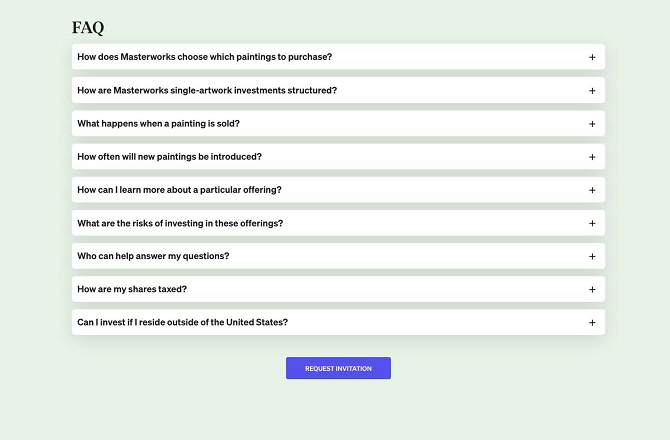Image resolution: width=670 pixels, height=440 pixels.
Task: Click plus icon for shares taxed question
Action: [x=592, y=289]
